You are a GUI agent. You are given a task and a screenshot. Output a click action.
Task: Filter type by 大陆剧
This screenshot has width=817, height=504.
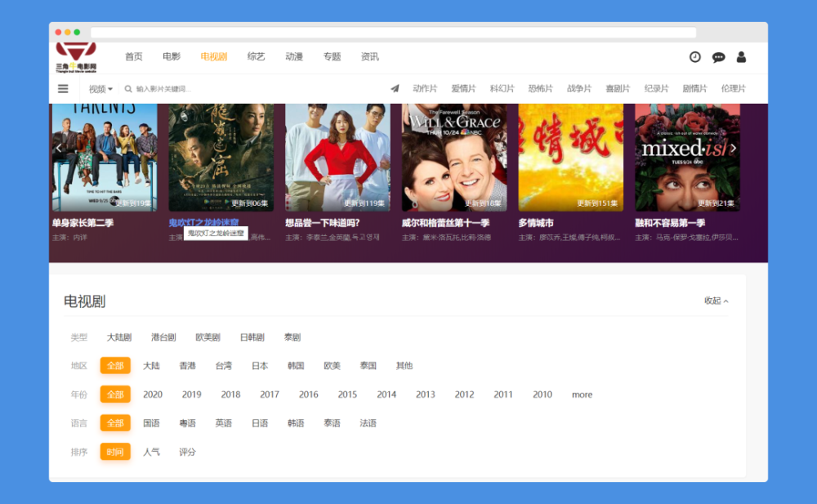pyautogui.click(x=118, y=337)
